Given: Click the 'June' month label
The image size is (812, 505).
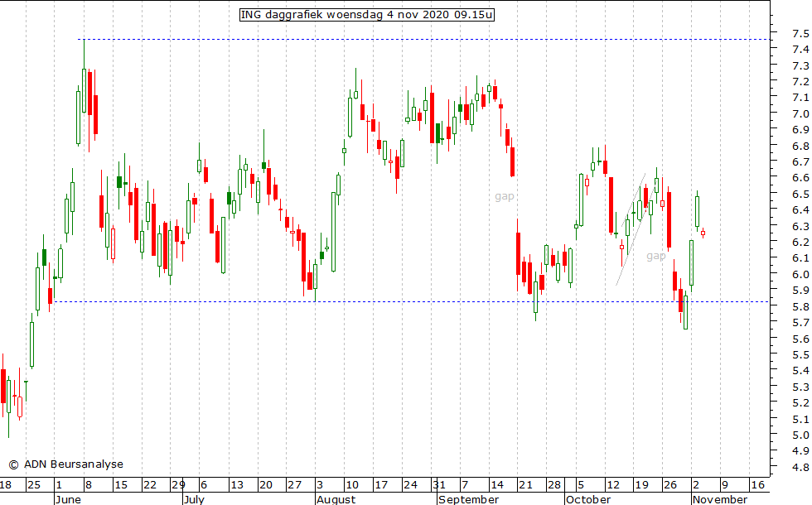Looking at the screenshot, I should [x=68, y=499].
